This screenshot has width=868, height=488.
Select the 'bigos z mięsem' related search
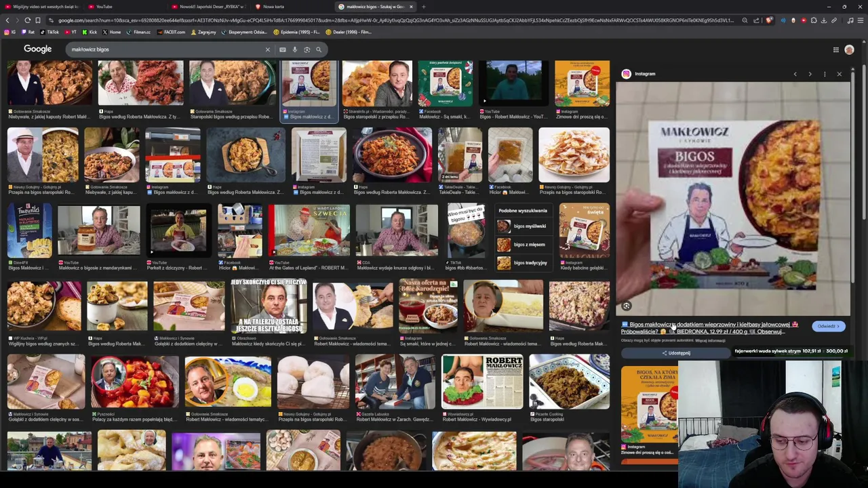(522, 245)
